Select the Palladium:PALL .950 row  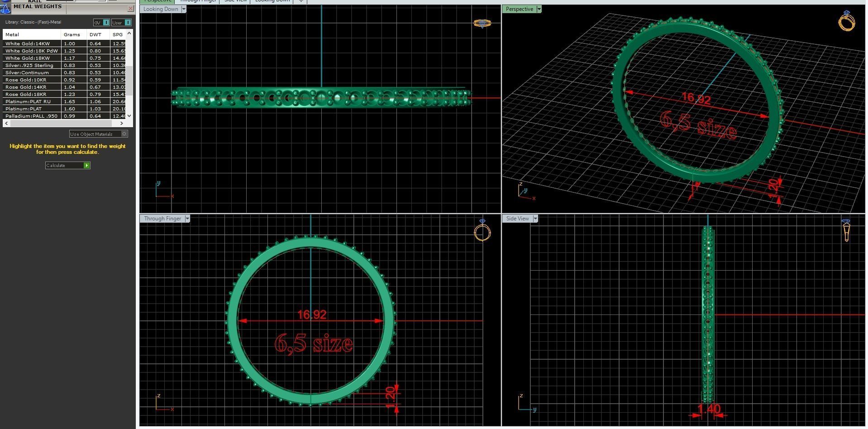click(x=64, y=116)
